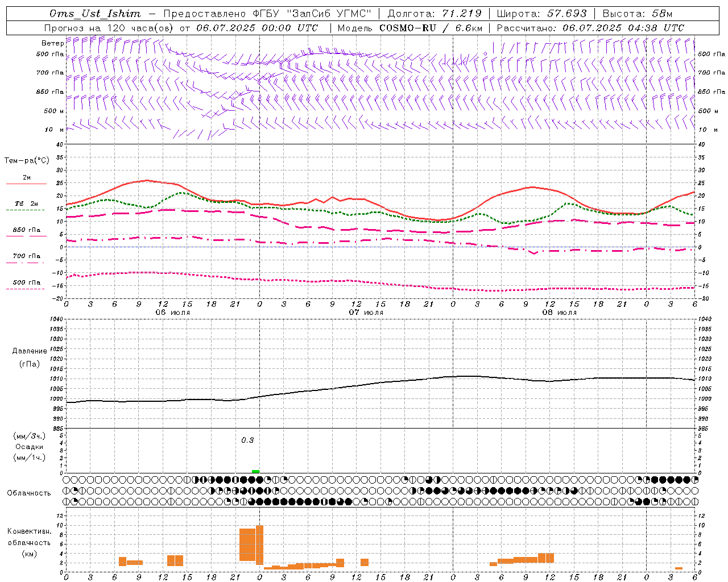This screenshot has height=582, width=728.
Task: Click the computed time 06.07.2025 04:38 UTC
Action: click(x=623, y=28)
